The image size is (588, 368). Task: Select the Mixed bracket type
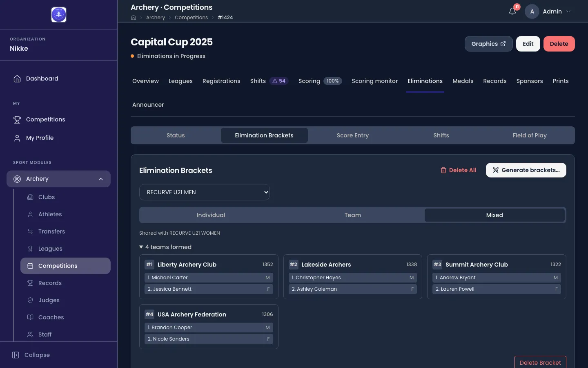point(494,215)
